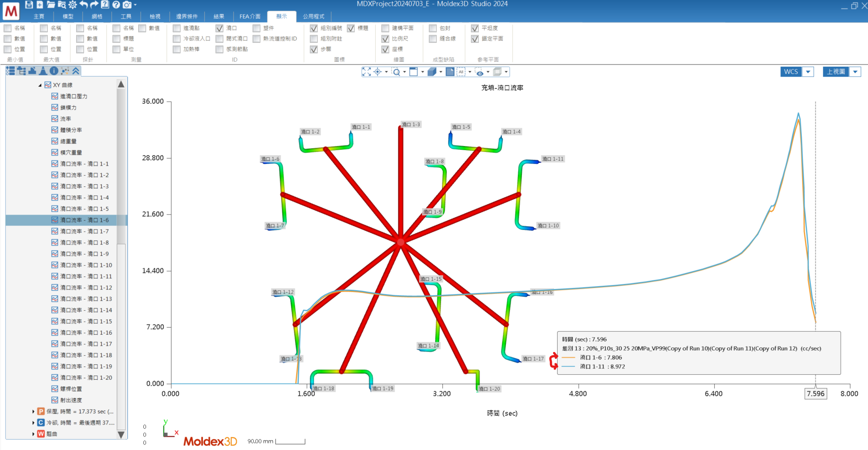Collapse the XY 曲線 tree node
The image size is (868, 450).
40,85
